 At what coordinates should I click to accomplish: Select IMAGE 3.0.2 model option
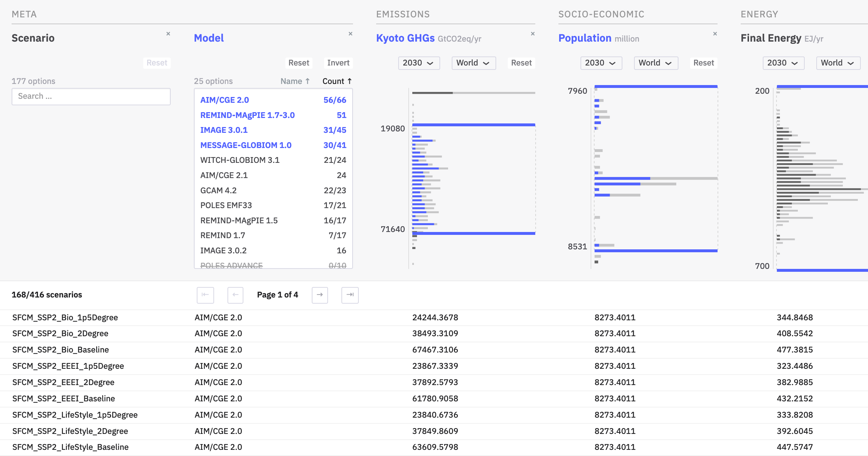273,250
